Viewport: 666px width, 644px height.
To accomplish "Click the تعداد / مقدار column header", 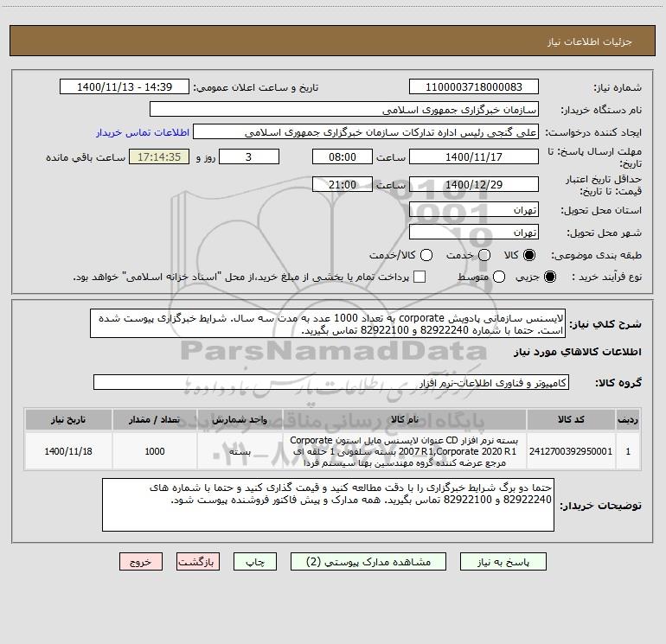I will point(155,419).
